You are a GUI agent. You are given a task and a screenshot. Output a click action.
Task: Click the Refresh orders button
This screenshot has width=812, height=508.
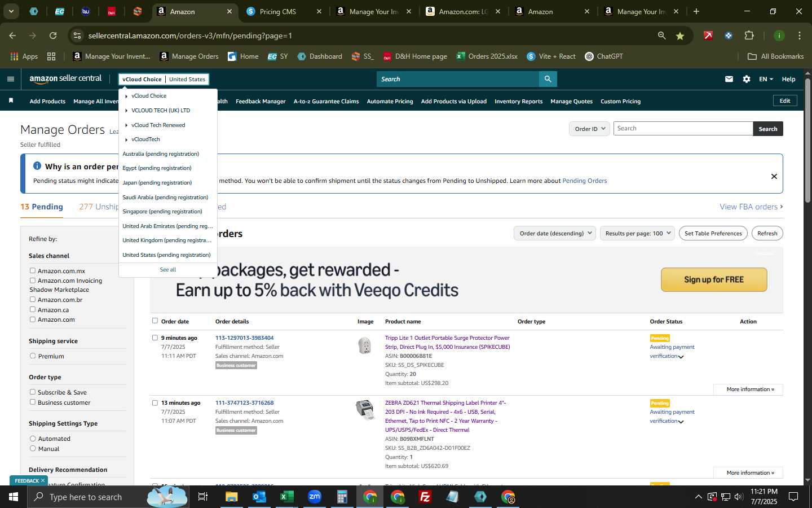pos(767,233)
